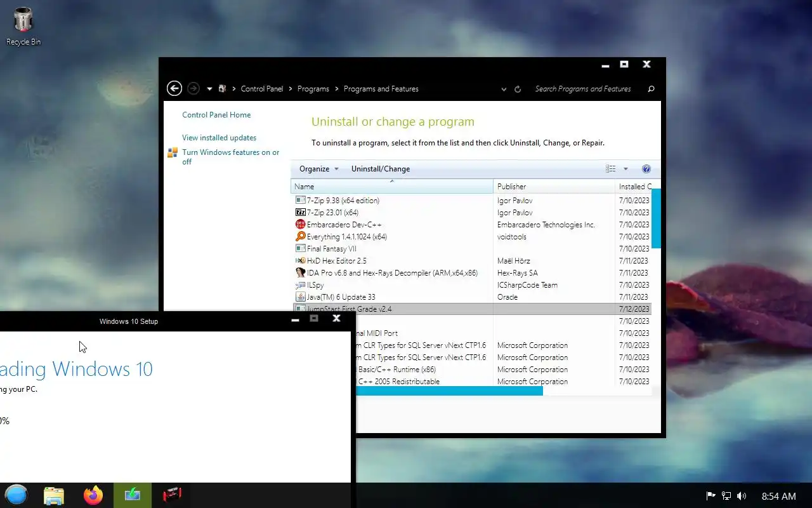Image resolution: width=812 pixels, height=508 pixels.
Task: Click Oracle publisher cell
Action: (x=507, y=297)
